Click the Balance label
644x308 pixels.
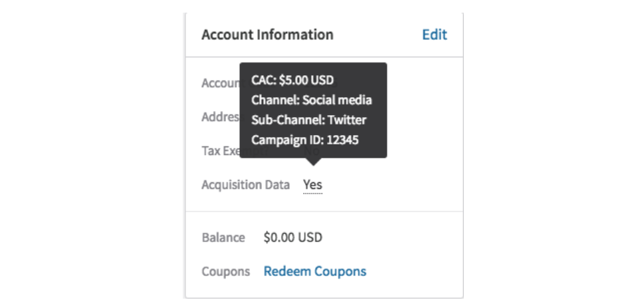click(x=223, y=237)
